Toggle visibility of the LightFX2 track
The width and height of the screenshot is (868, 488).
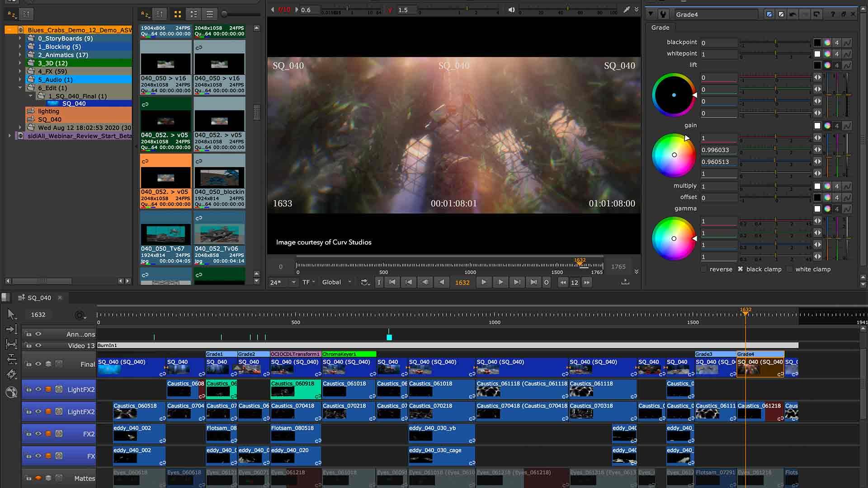click(x=38, y=389)
